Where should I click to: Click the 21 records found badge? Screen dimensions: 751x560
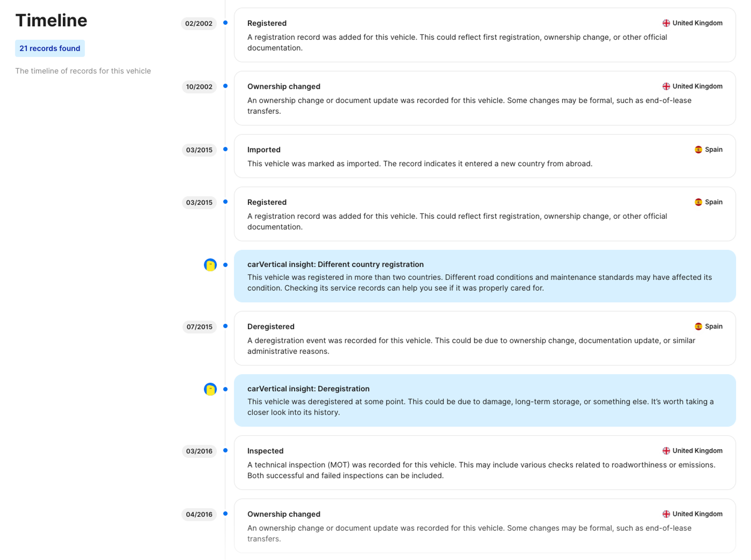pos(50,48)
